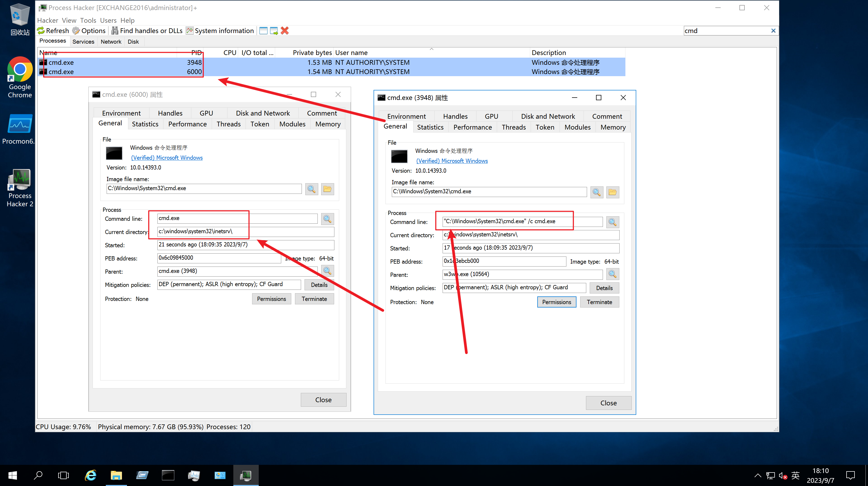Open Threads tab in cmd.exe (3948)

[x=513, y=127]
